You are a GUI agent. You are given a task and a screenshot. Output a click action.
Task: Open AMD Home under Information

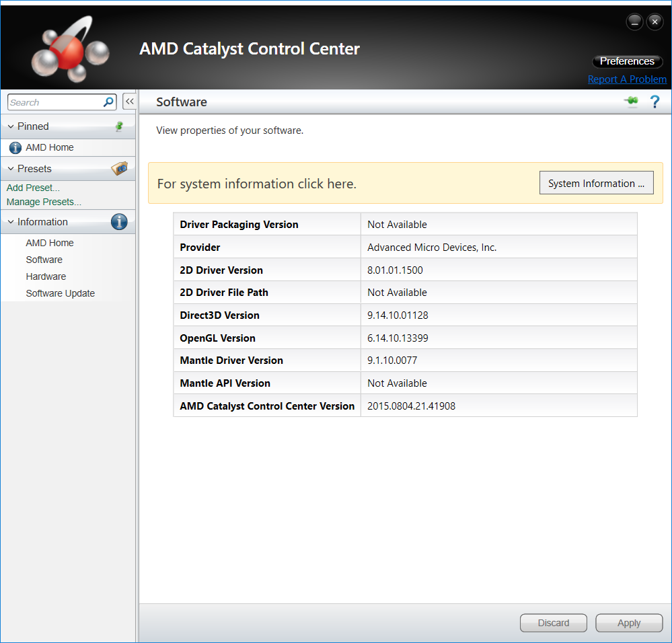coord(49,243)
